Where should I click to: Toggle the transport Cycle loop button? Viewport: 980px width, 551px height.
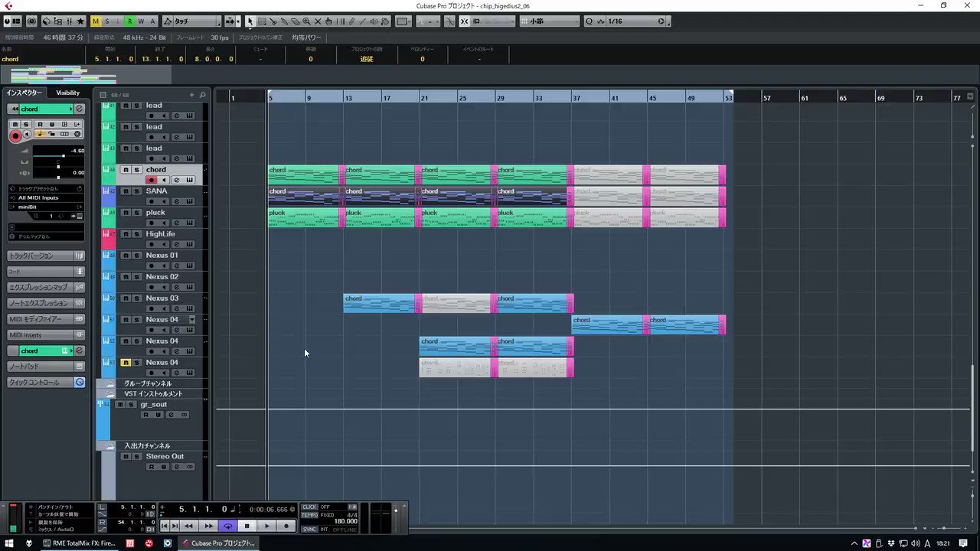[x=227, y=526]
